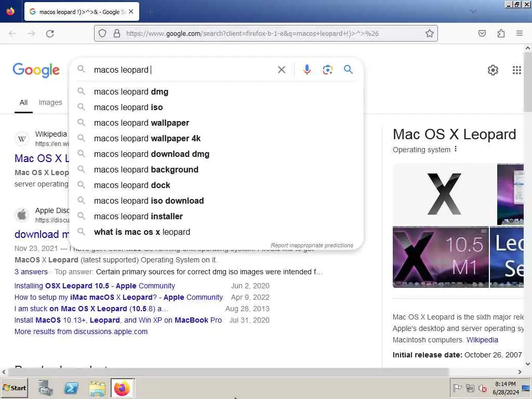Reload the current page
The image size is (532, 399).
[50, 34]
